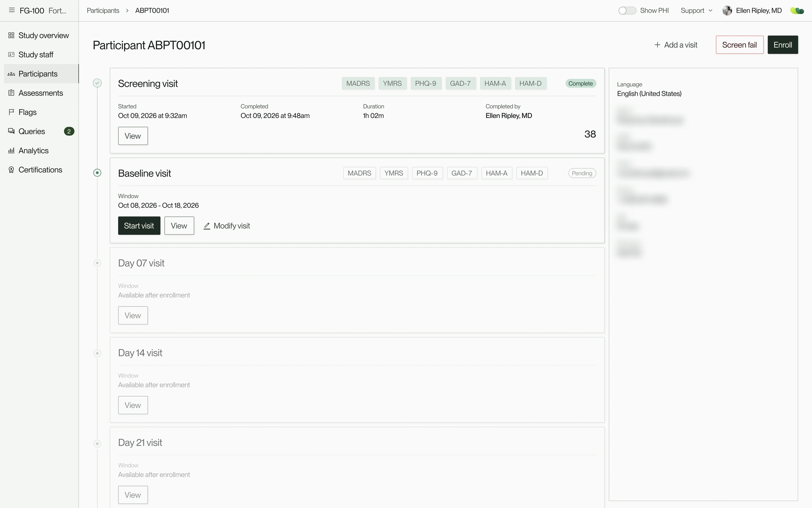Click the green status logo in the header
Image resolution: width=812 pixels, height=508 pixels.
(x=797, y=11)
